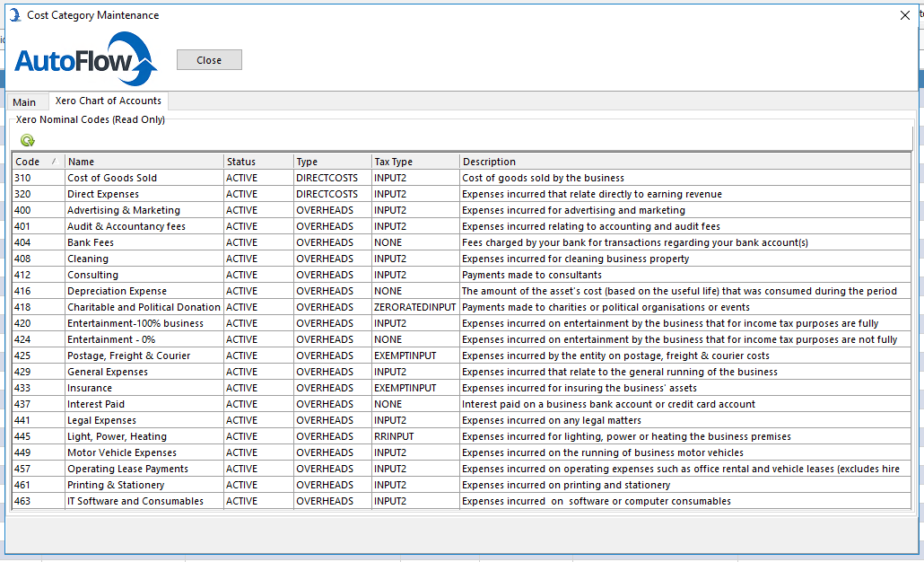Click ZERORATEDINPUT tax type cell
The image size is (924, 562).
pyautogui.click(x=414, y=307)
